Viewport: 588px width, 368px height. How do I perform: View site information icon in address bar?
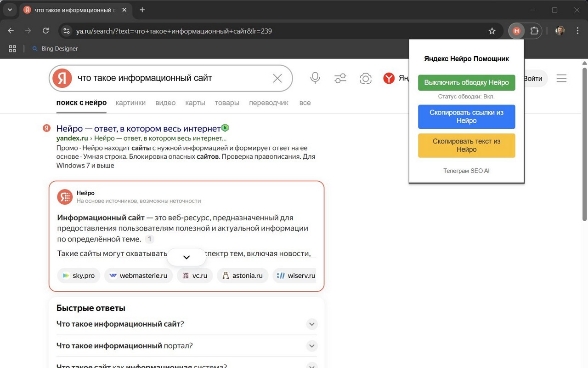point(67,31)
